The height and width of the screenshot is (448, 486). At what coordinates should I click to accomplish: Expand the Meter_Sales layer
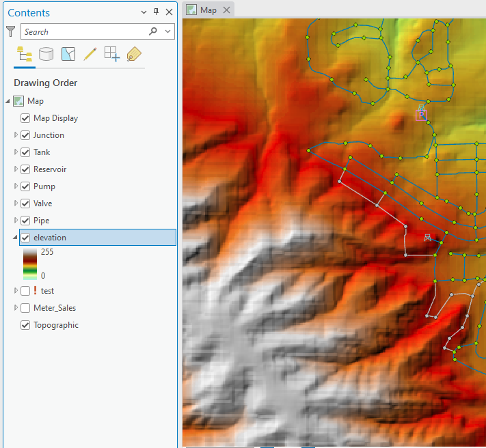click(x=16, y=308)
